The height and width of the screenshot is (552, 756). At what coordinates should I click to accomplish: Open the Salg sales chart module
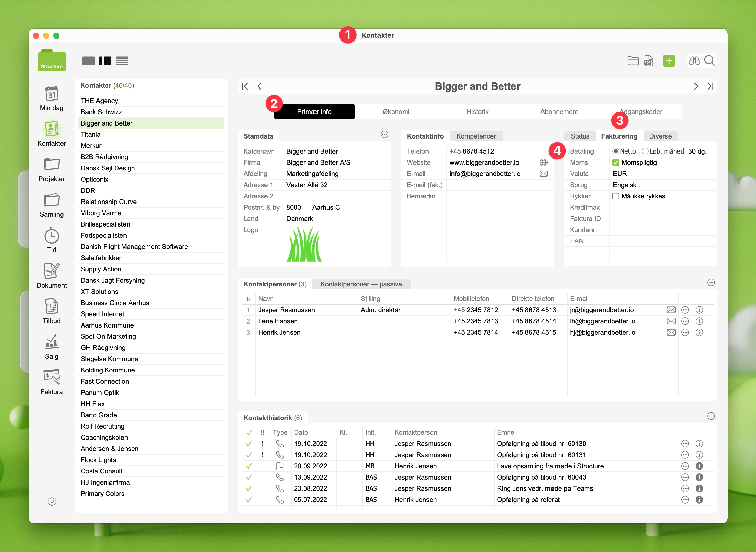click(52, 342)
